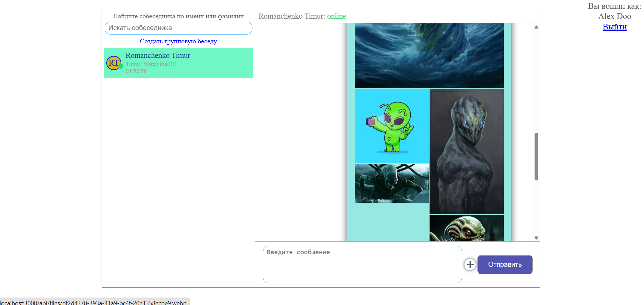This screenshot has width=644, height=305.
Task: Select the Romanchenko Timur conversation name
Action: [158, 56]
